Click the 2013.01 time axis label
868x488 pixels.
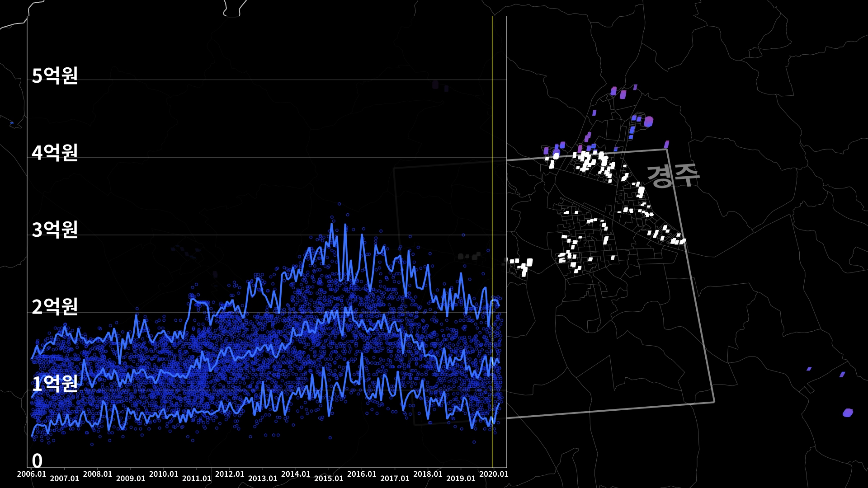click(263, 479)
